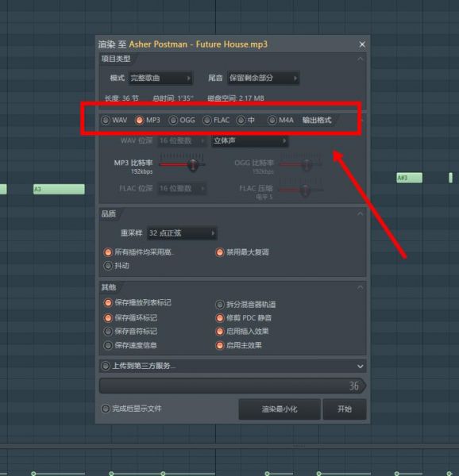Toggle 保存播放列表标记 option
Screen dimensions: 459x476
tap(108, 303)
